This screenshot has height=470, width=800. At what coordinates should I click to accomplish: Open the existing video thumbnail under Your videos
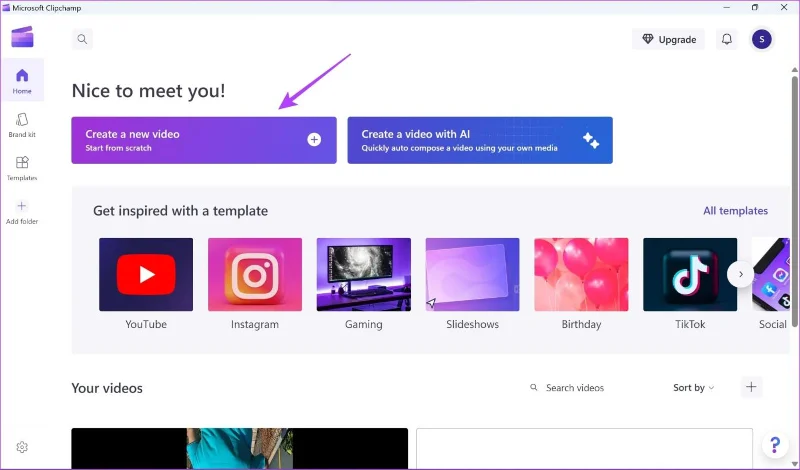pos(240,449)
